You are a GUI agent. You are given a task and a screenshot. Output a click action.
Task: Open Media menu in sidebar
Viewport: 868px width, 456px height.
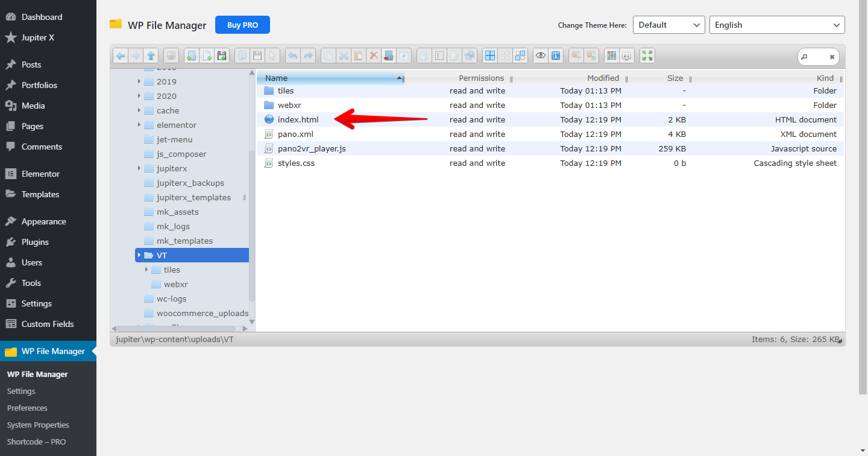48,106
